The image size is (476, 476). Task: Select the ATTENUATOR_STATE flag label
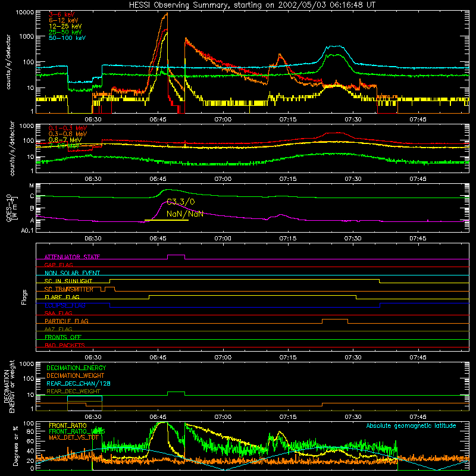[72, 257]
